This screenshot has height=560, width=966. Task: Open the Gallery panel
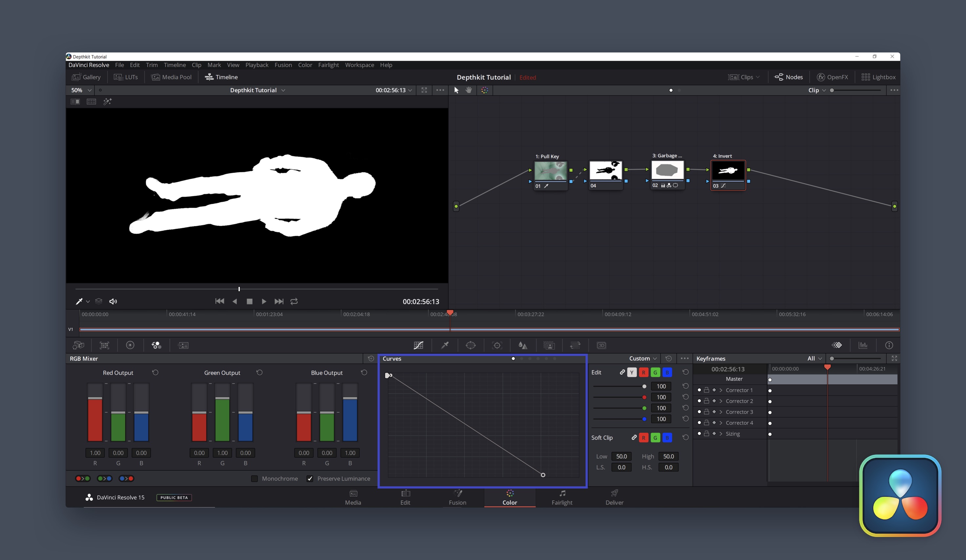click(x=86, y=77)
